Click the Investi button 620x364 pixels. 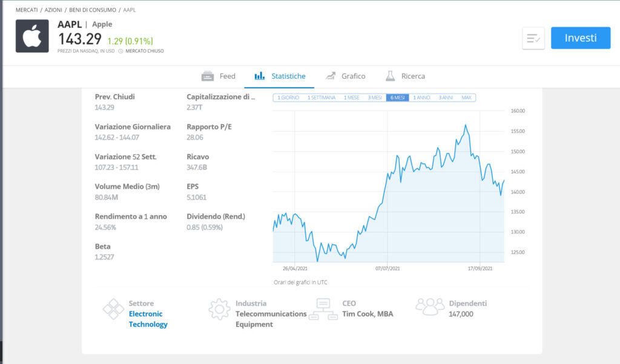tap(581, 38)
